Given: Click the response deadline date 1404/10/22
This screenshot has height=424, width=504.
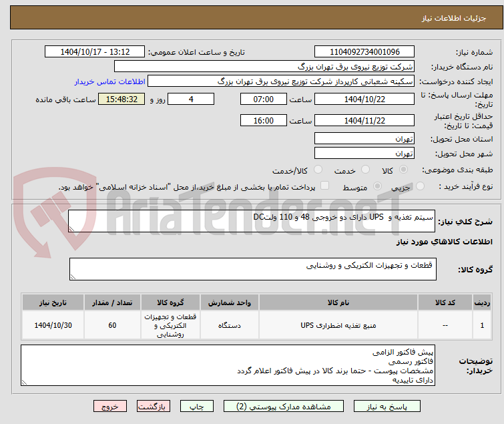Looking at the screenshot, I should coord(364,99).
